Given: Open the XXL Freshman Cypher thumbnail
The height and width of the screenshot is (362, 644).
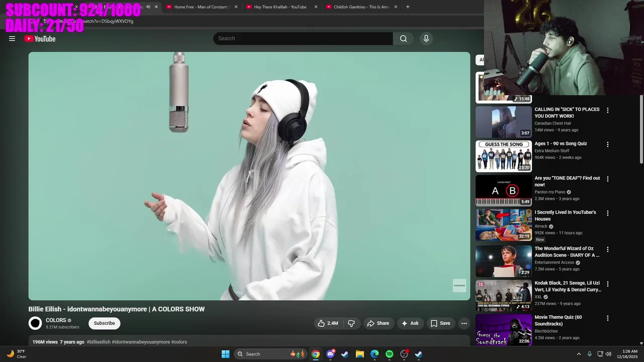Looking at the screenshot, I should click(x=504, y=296).
